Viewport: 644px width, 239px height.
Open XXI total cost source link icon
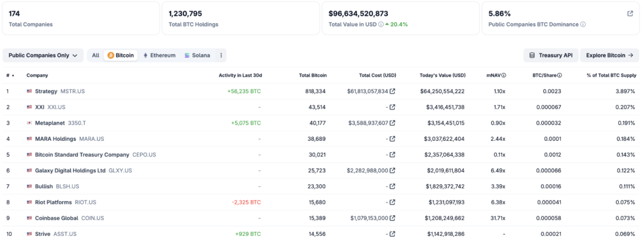coord(392,107)
